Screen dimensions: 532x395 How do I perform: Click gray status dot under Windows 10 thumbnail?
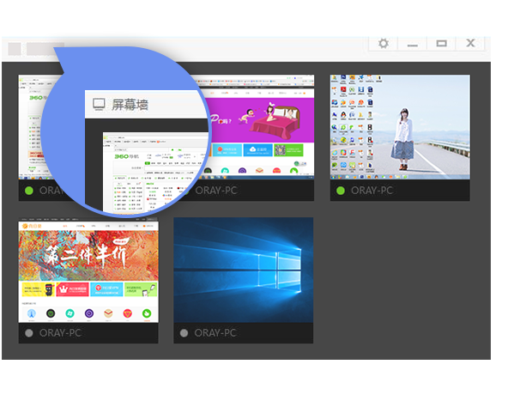[x=184, y=333]
